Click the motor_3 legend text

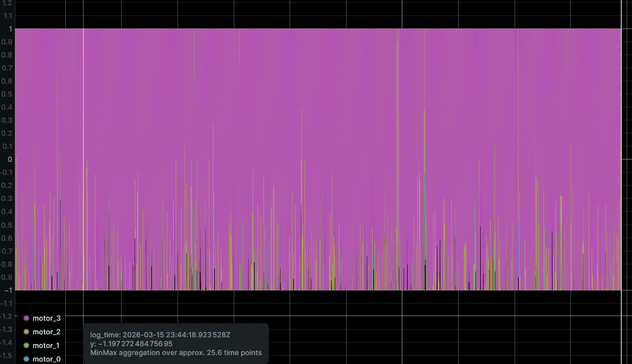[x=46, y=318]
